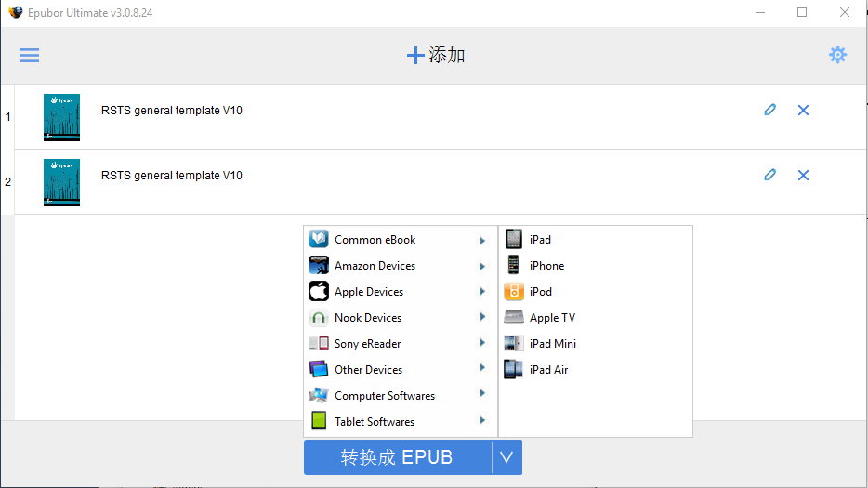Click the Sony eReader icon
The image size is (868, 488).
tap(319, 343)
